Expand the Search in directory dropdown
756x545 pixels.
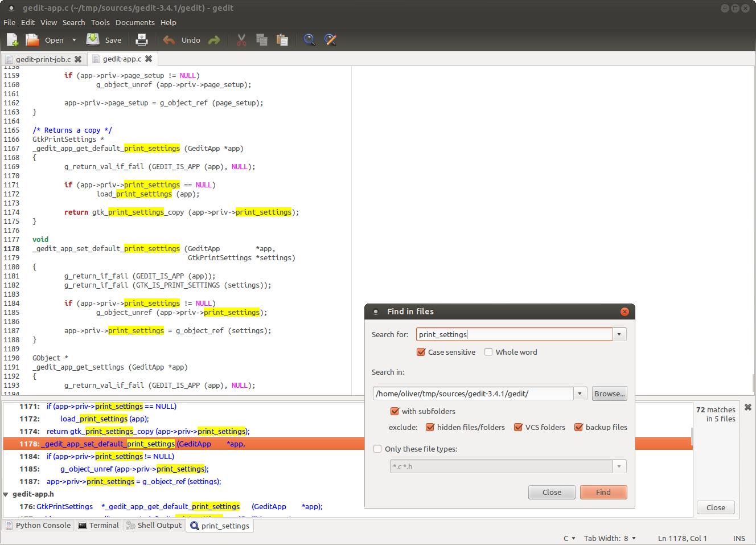[x=580, y=394]
